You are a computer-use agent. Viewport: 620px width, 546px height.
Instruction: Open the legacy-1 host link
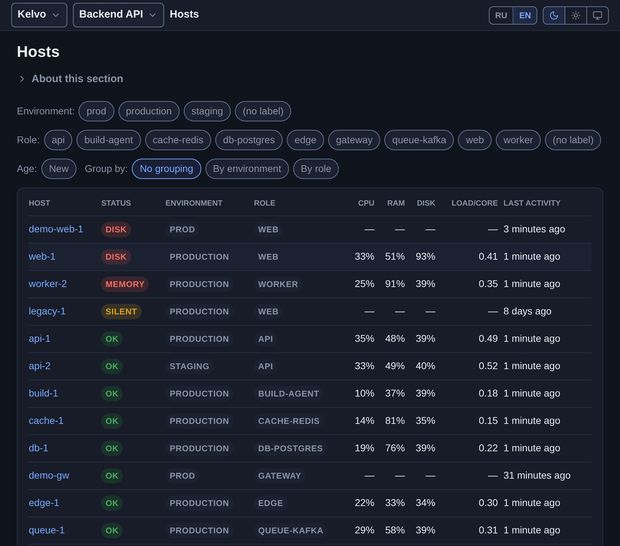coord(47,312)
